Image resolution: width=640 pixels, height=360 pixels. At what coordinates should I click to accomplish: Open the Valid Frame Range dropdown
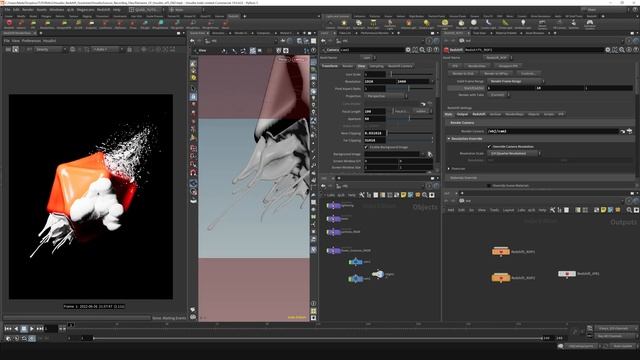(516, 81)
